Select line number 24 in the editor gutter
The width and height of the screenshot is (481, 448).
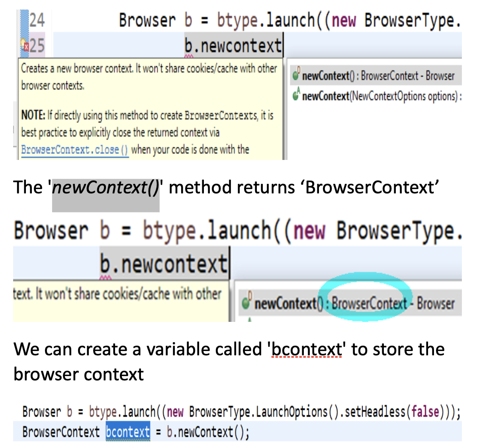click(x=37, y=19)
